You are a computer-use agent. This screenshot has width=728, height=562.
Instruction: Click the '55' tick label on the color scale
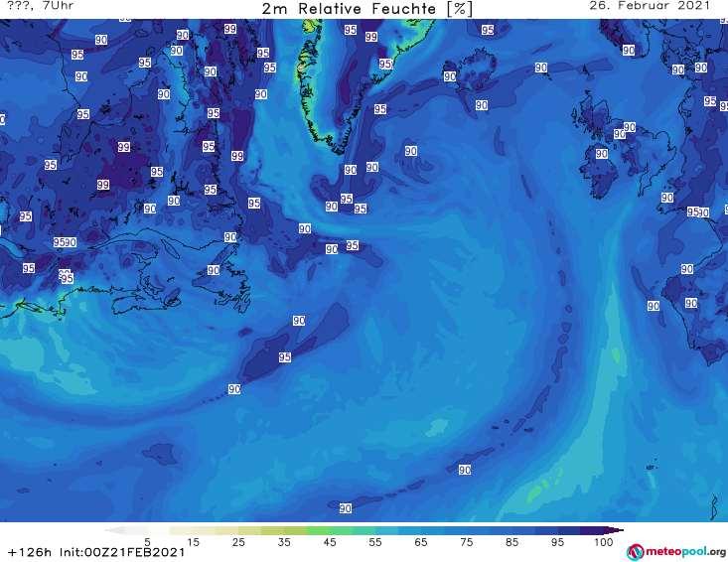click(375, 542)
